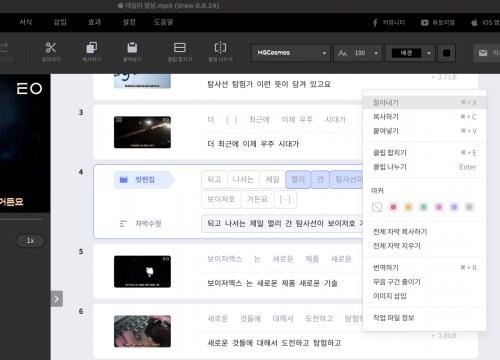Open the Facebook community link
500x360 pixels.
pos(389,22)
